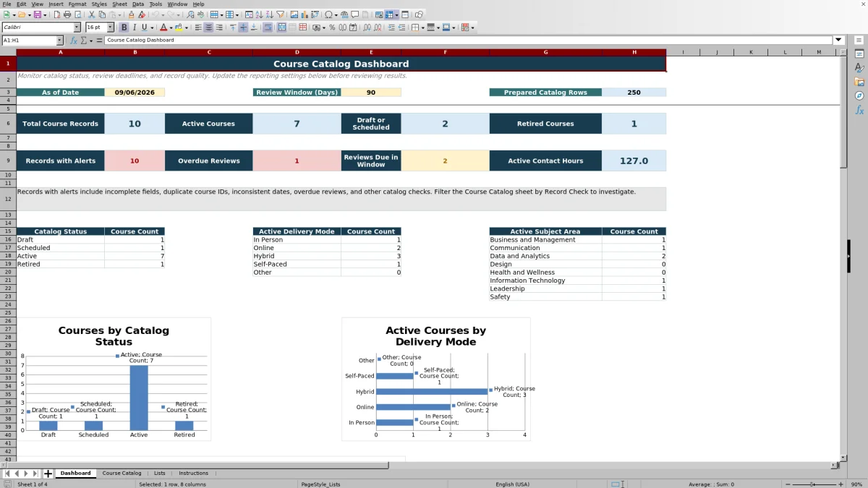Open the Borders dropdown arrow
868x488 pixels.
pos(422,27)
